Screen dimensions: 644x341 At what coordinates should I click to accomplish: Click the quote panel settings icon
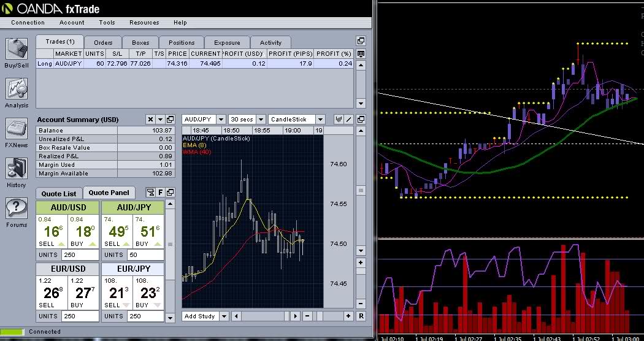(151, 193)
